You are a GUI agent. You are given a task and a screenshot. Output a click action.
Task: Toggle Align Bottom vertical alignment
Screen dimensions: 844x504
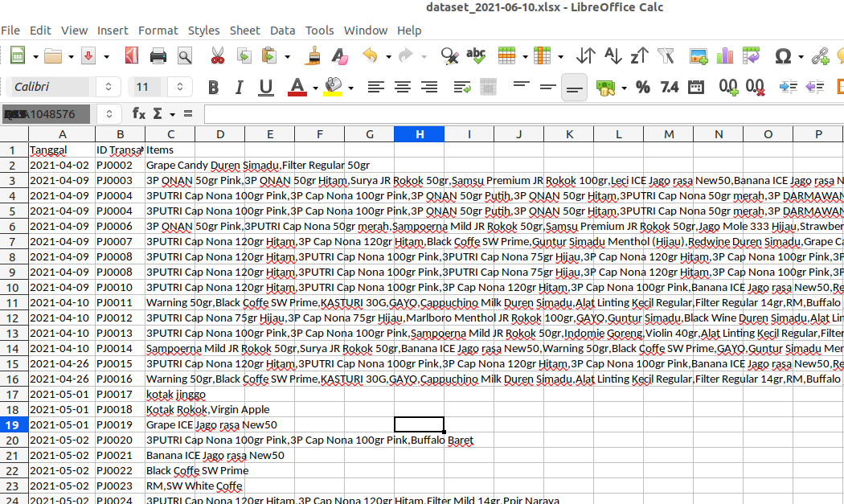click(x=574, y=87)
